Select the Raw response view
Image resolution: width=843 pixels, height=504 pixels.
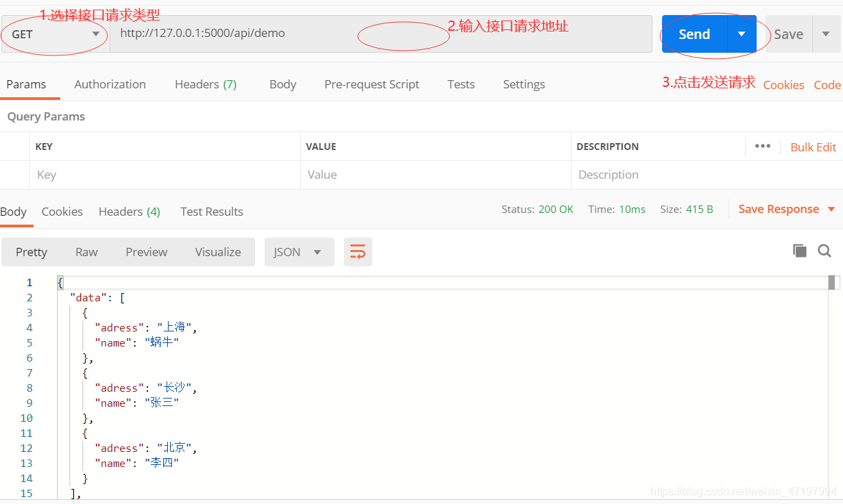[x=86, y=252]
